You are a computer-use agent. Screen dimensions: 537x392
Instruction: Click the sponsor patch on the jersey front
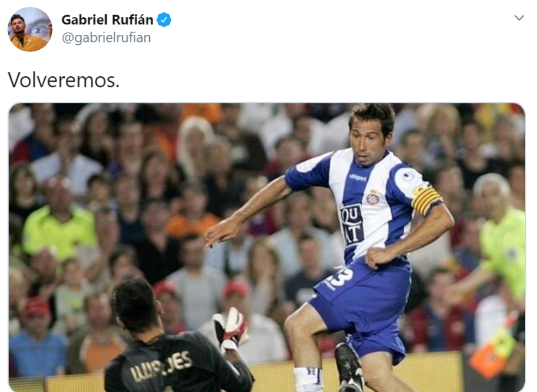(x=351, y=224)
